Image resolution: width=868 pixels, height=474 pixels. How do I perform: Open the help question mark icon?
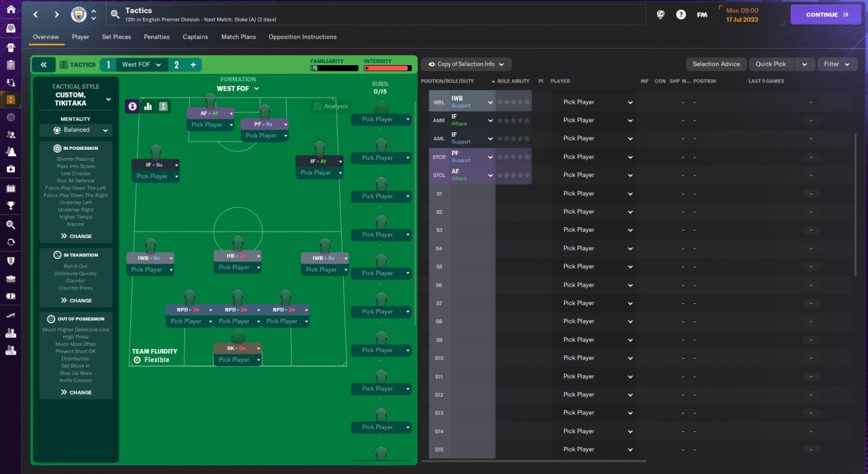click(681, 14)
